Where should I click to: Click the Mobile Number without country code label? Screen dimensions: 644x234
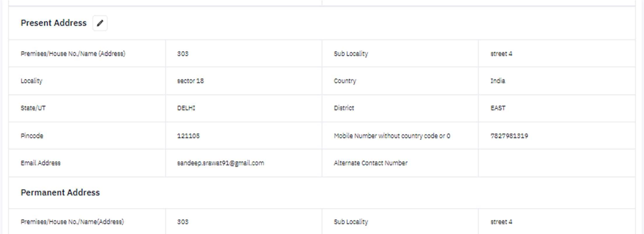[392, 136]
